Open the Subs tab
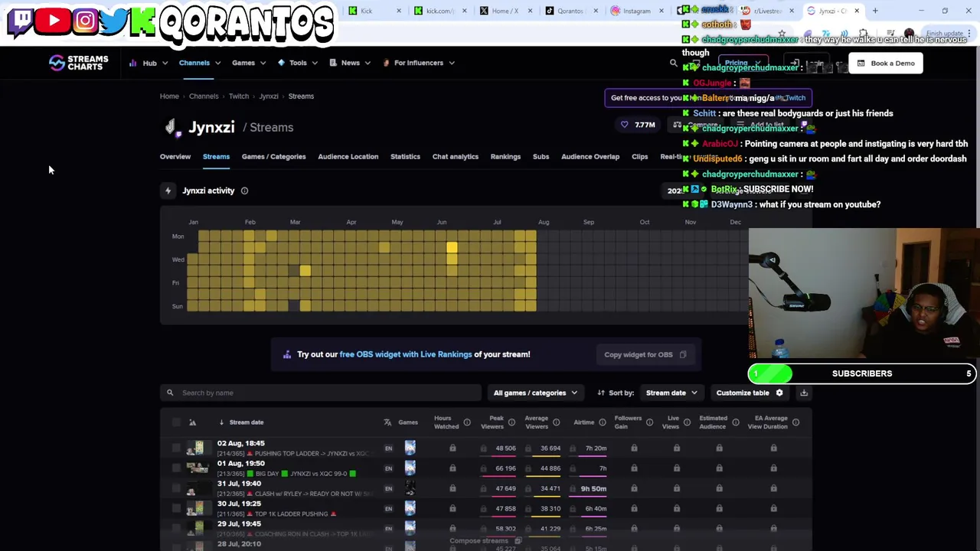 [x=541, y=157]
